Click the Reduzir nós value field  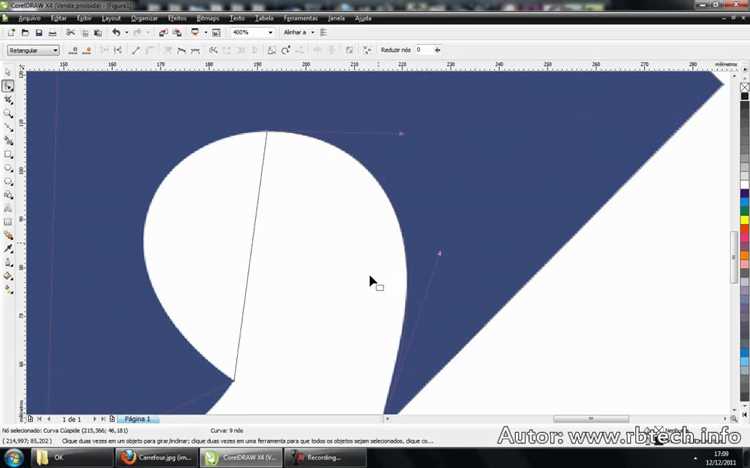tap(424, 50)
